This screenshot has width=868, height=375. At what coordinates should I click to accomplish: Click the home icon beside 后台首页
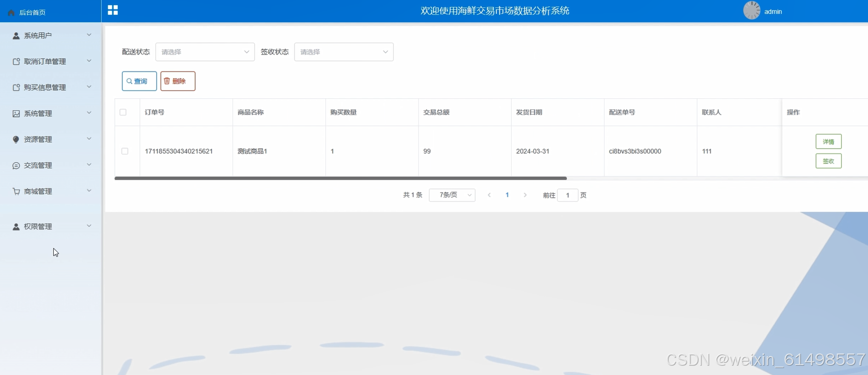[11, 13]
